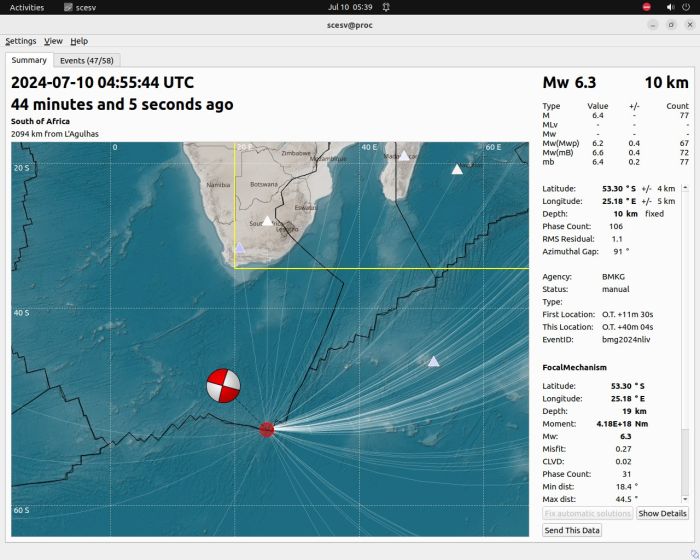Image resolution: width=700 pixels, height=560 pixels.
Task: Click the red earthquake epicenter marker
Action: (266, 429)
